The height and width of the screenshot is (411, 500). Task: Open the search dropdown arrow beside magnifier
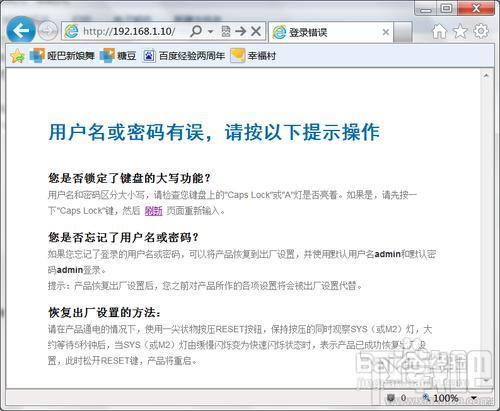210,32
